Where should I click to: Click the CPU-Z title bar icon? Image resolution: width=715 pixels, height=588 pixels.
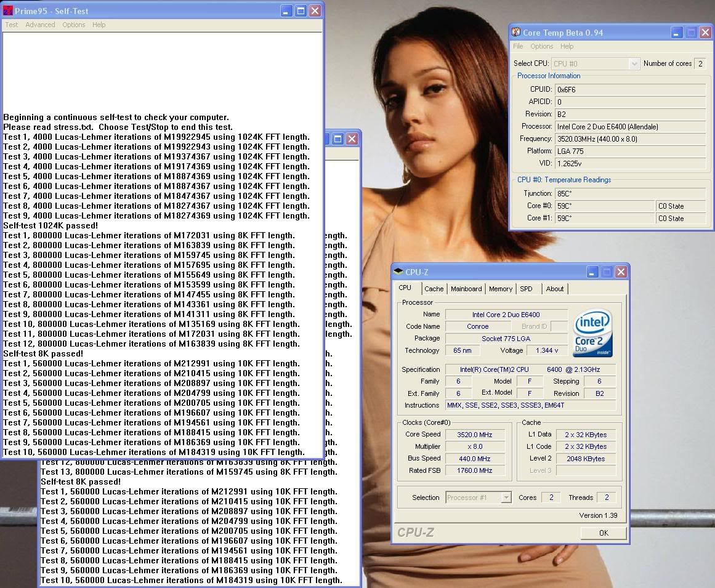click(398, 272)
